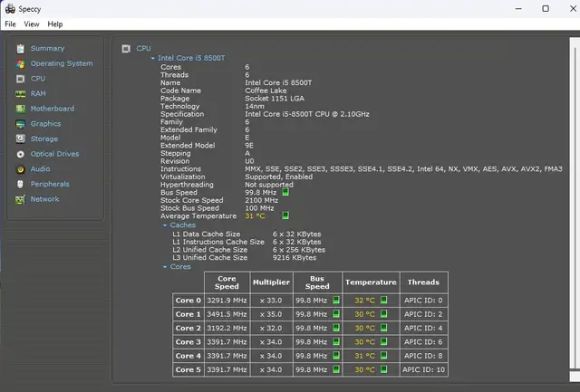Viewport: 580px width, 392px height.
Task: Click the CPU header icon in main panel
Action: [126, 49]
